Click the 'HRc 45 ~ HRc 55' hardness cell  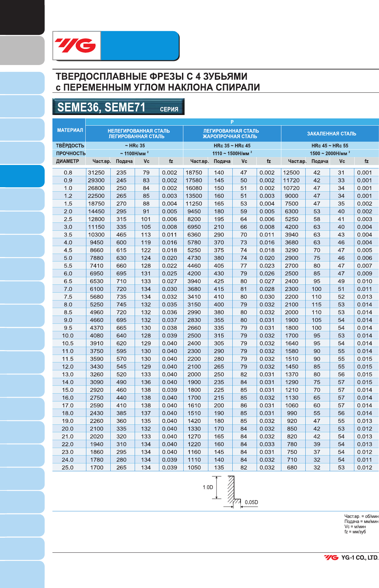point(330,145)
